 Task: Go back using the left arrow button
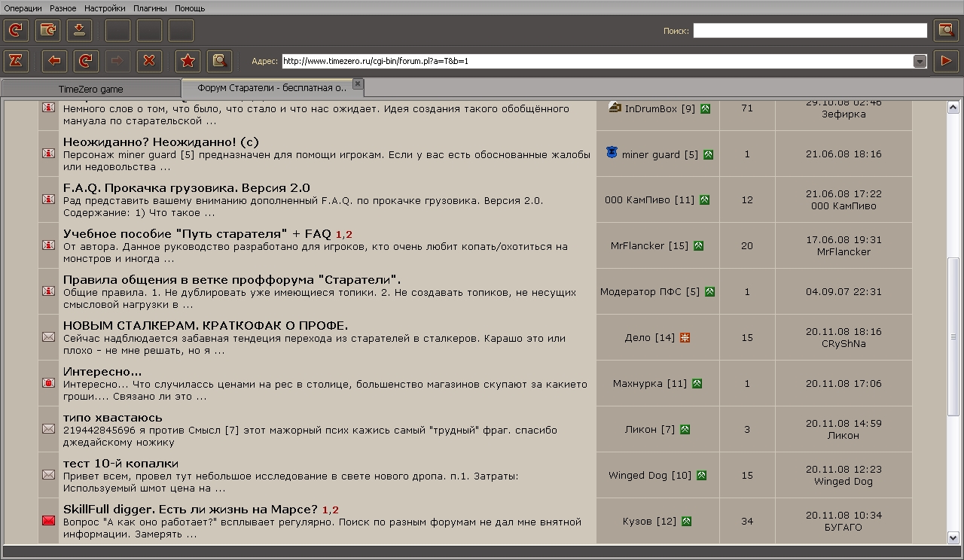pyautogui.click(x=53, y=61)
